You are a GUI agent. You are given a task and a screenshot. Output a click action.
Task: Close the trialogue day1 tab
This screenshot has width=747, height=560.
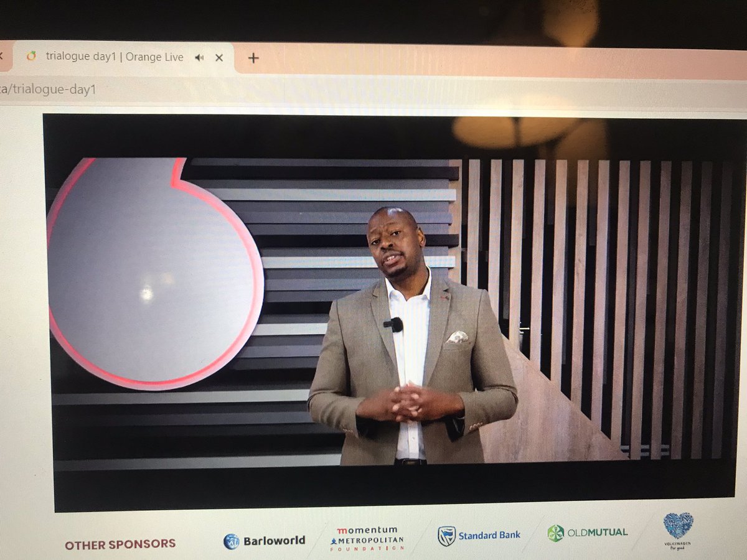[219, 57]
